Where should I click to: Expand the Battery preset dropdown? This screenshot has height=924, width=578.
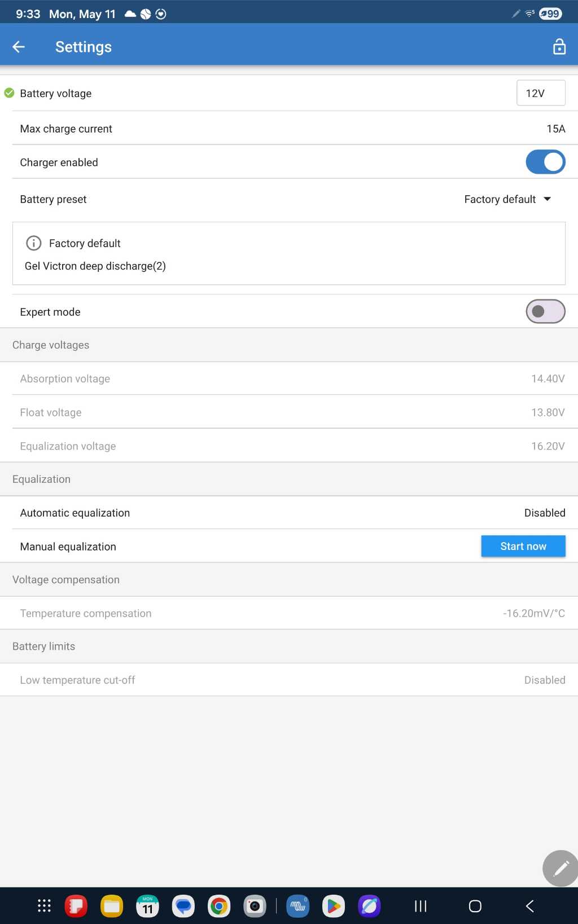pos(507,199)
